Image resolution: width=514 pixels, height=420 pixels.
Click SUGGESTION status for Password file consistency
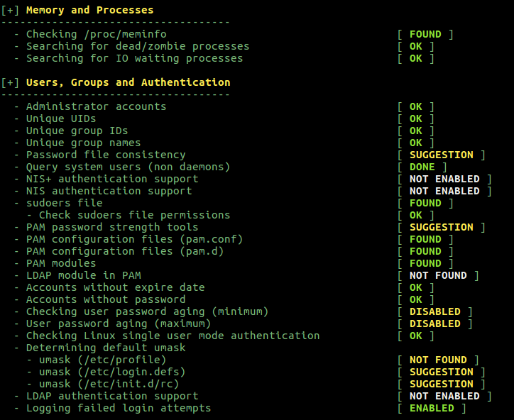[x=442, y=155]
